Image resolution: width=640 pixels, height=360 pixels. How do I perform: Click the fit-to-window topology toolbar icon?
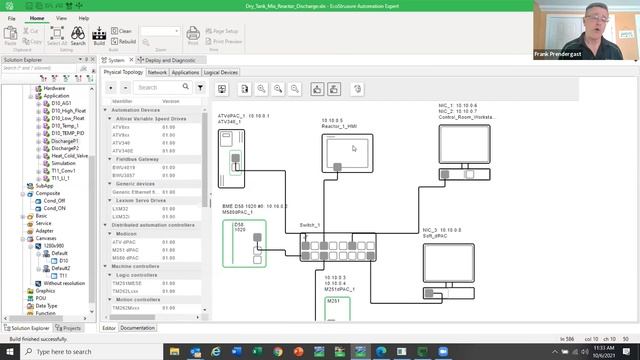[222, 89]
